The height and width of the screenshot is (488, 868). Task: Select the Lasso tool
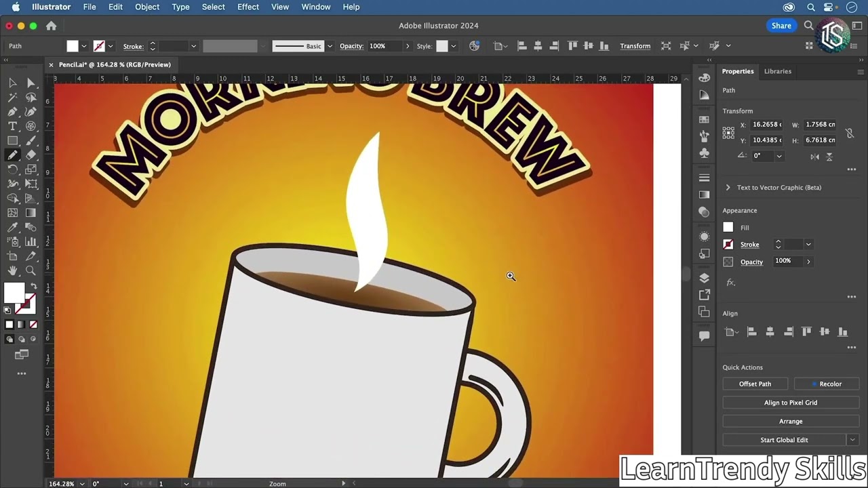pos(31,98)
